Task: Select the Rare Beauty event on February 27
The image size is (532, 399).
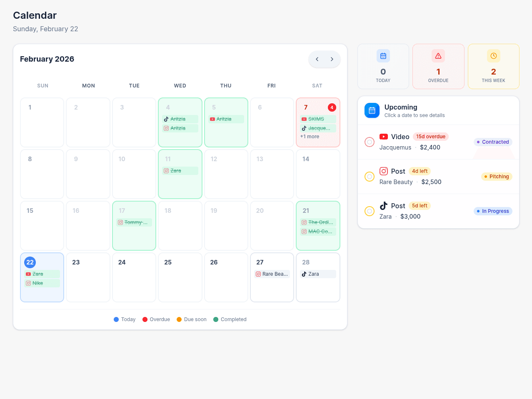Action: 272,274
